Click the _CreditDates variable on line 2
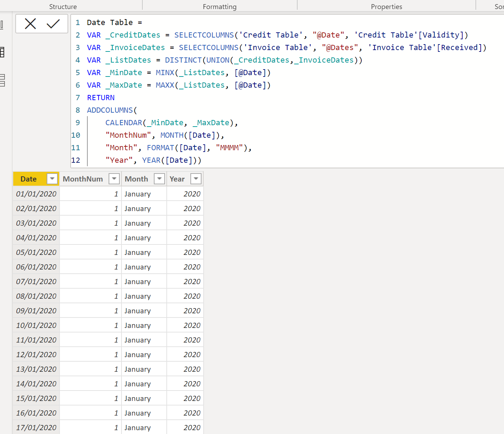504x434 pixels. pos(133,35)
